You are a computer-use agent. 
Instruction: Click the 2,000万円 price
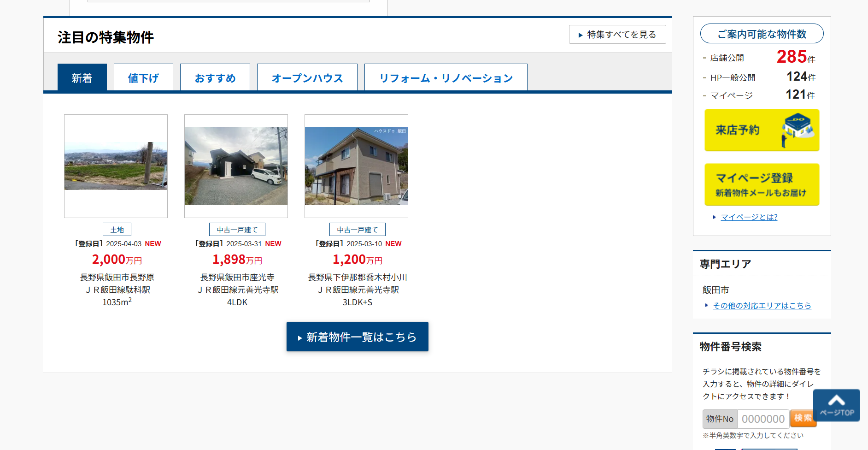click(x=117, y=260)
